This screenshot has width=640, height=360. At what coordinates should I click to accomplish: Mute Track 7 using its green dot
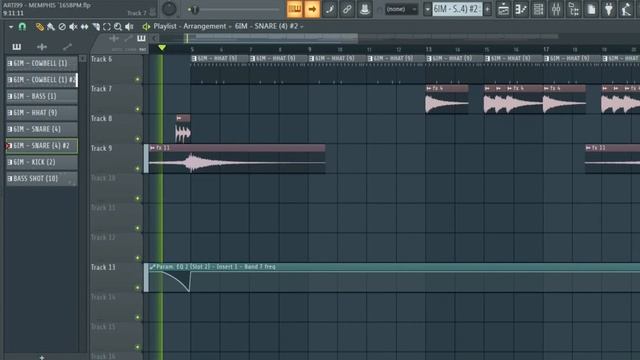(138, 109)
